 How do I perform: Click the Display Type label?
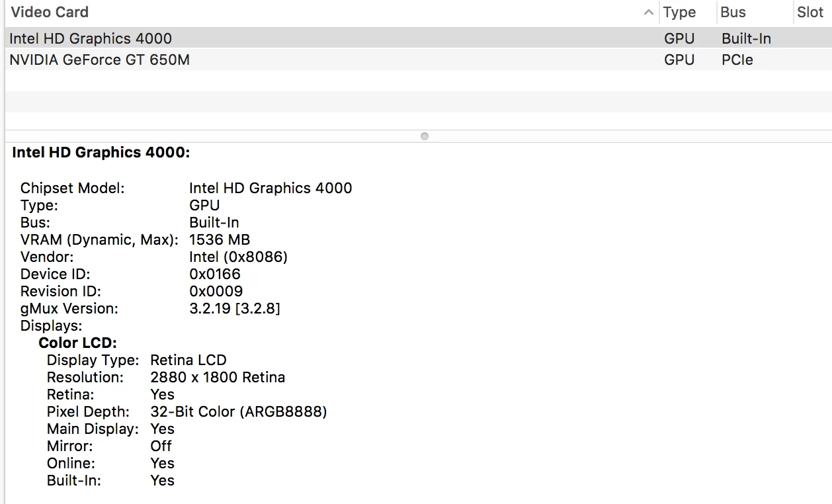point(93,360)
